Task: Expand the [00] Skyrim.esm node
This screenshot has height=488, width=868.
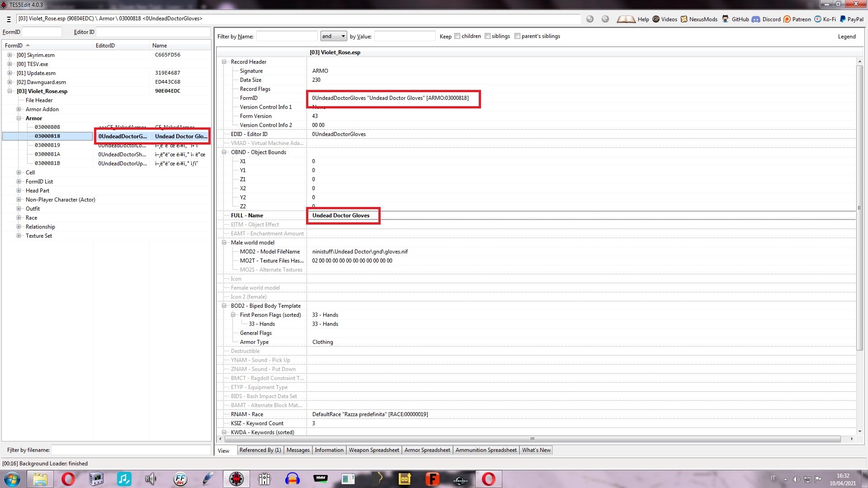Action: [x=9, y=55]
